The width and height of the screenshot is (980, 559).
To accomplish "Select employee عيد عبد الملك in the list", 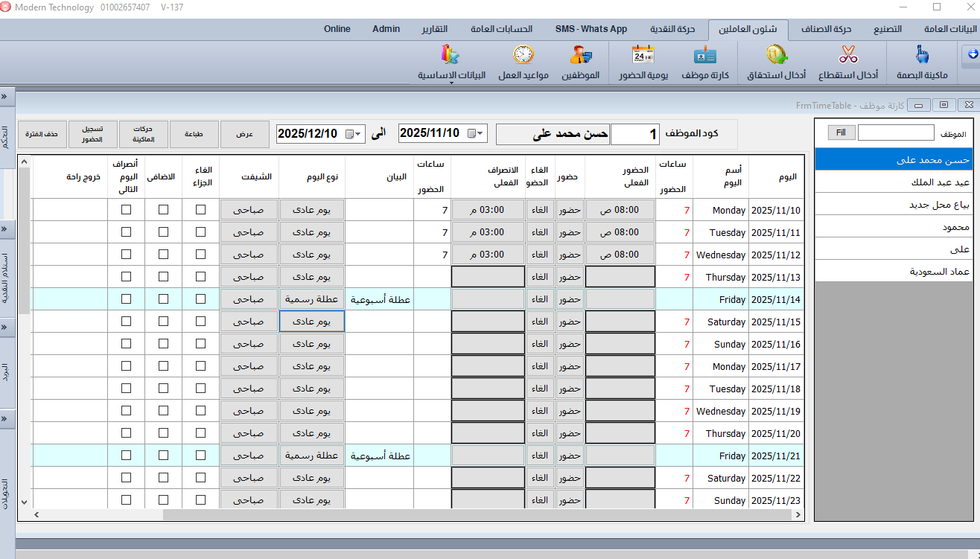I will (x=894, y=182).
